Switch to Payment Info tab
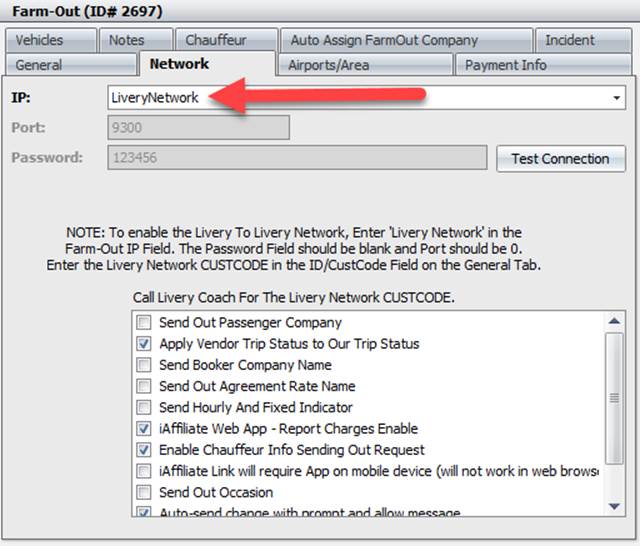This screenshot has width=640, height=546. click(543, 64)
